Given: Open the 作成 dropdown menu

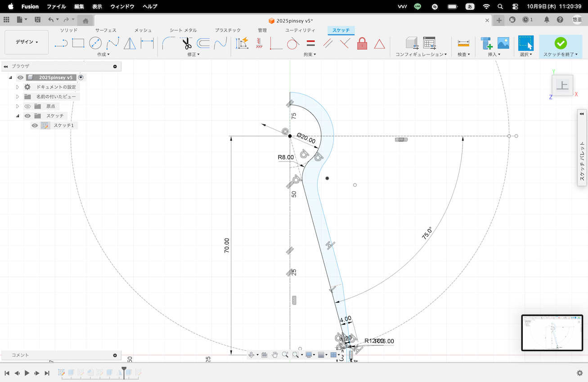Looking at the screenshot, I should (x=103, y=54).
